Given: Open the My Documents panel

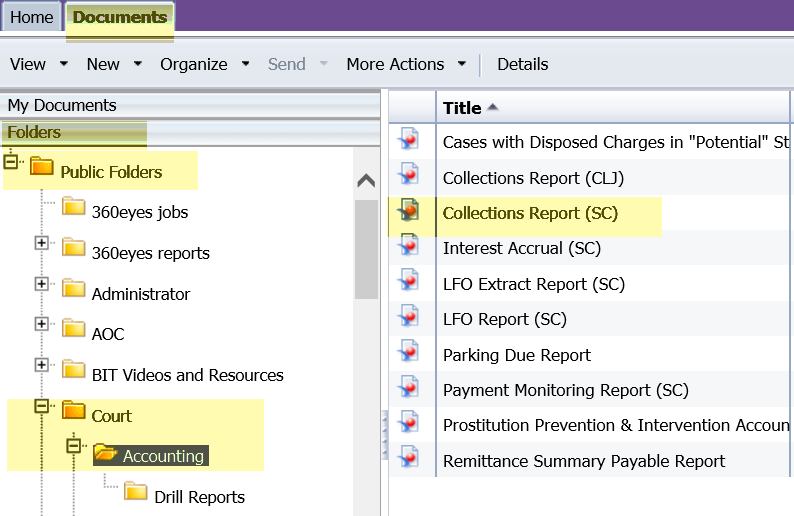Looking at the screenshot, I should pos(190,105).
